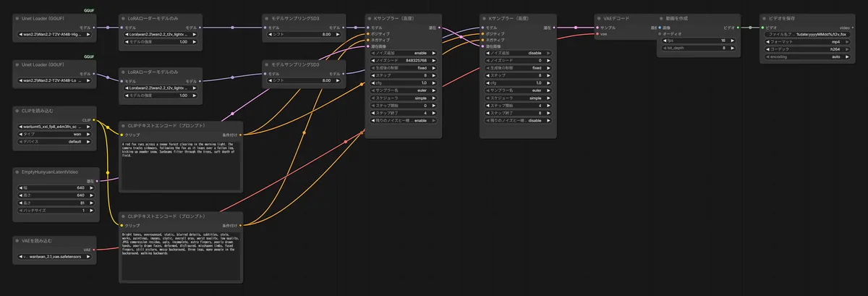Open スケジューラ simple dropdown on second Kサンプラー
The image size is (868, 296).
click(517, 98)
